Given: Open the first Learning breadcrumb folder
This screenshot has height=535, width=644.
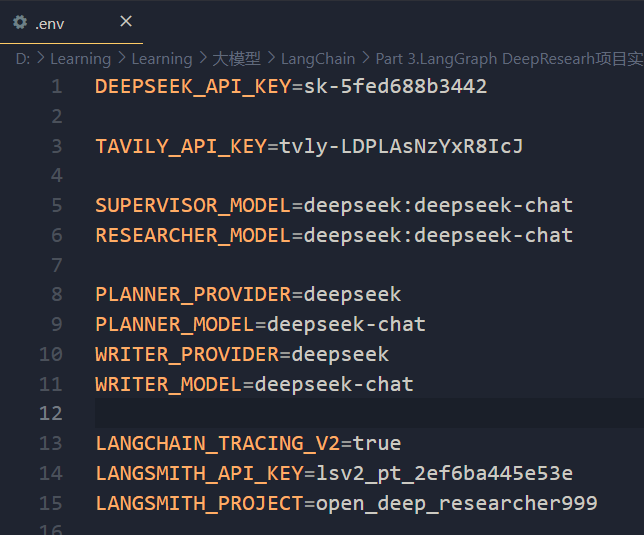Looking at the screenshot, I should [80, 59].
